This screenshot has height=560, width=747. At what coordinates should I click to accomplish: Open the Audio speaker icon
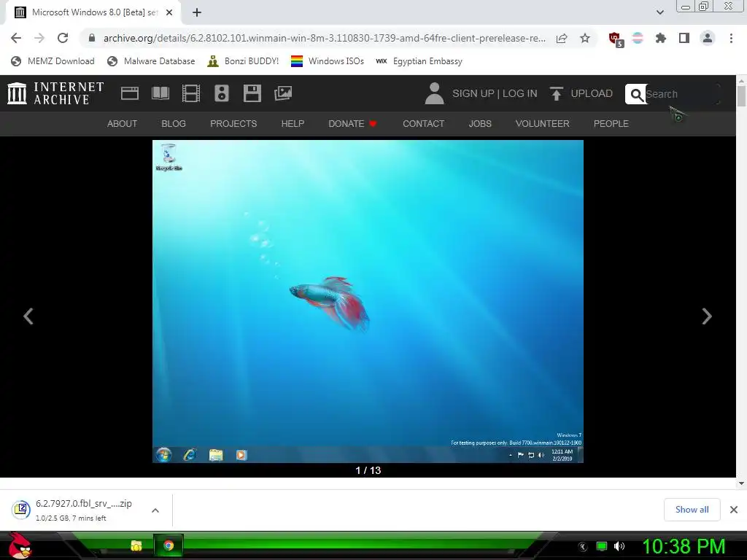click(222, 93)
